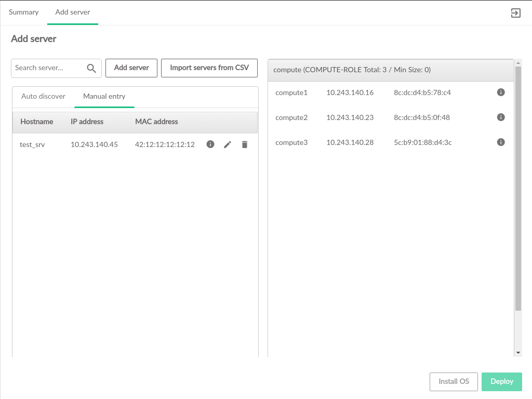Click Import servers from CSV
This screenshot has width=532, height=399.
(x=209, y=68)
